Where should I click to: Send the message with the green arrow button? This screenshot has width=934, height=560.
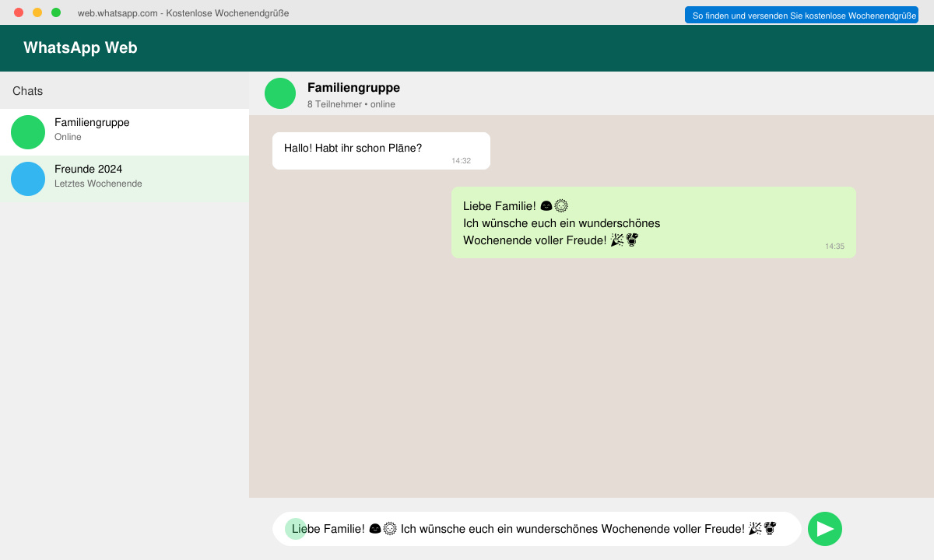(825, 529)
